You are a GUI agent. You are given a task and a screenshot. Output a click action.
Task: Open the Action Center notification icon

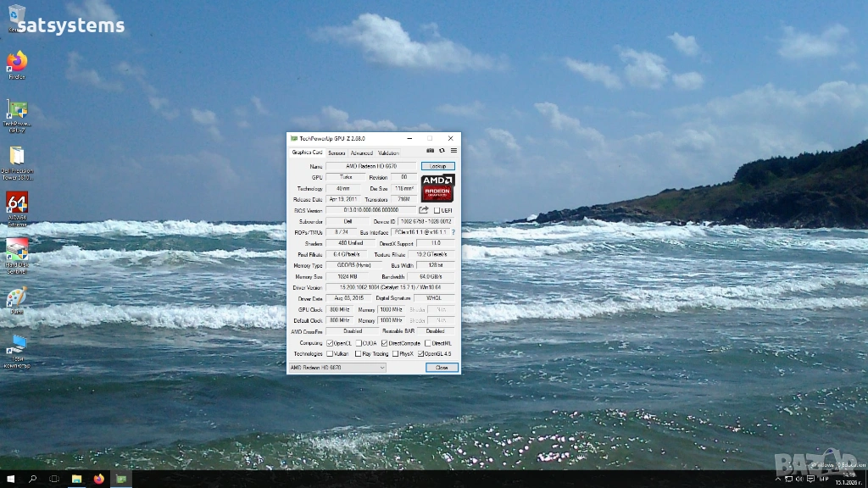click(810, 480)
